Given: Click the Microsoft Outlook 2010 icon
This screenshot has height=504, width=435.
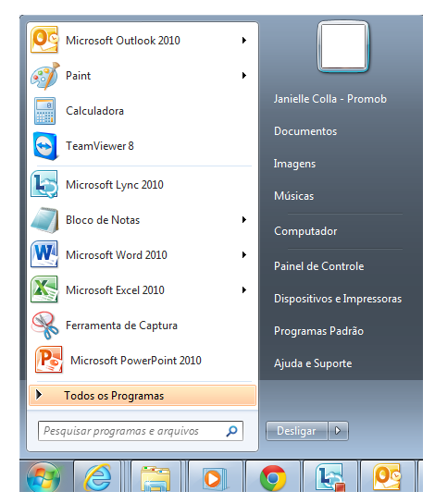Looking at the screenshot, I should [44, 40].
